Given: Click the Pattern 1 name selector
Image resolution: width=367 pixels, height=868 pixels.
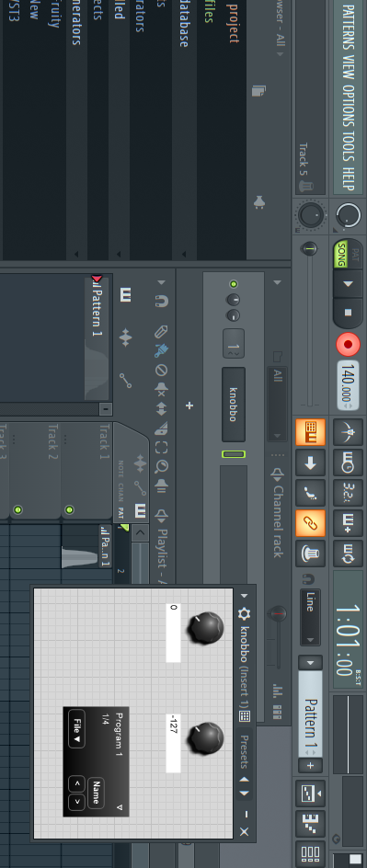Looking at the screenshot, I should 310,714.
